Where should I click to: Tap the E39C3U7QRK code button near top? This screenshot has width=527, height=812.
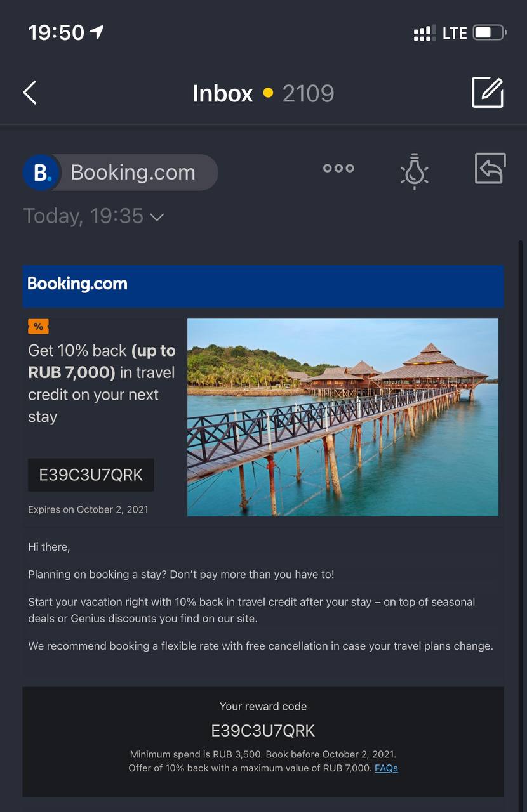(91, 475)
